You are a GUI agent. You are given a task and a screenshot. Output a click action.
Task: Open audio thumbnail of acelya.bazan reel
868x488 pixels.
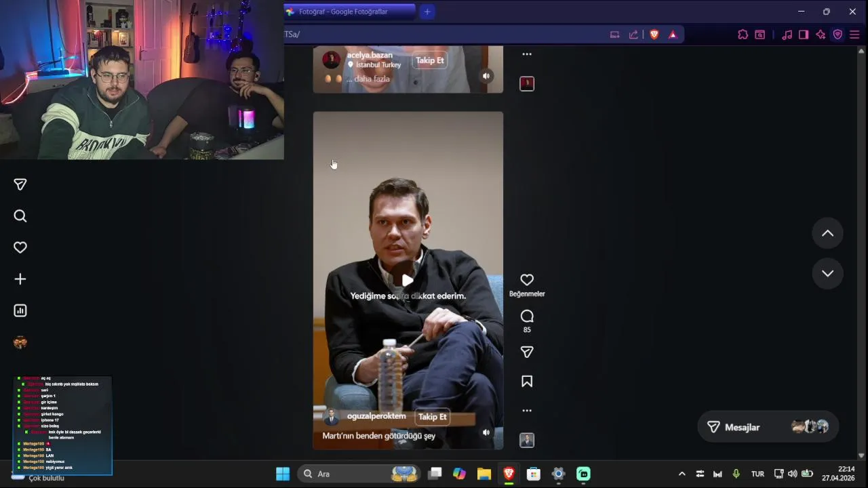click(x=527, y=83)
